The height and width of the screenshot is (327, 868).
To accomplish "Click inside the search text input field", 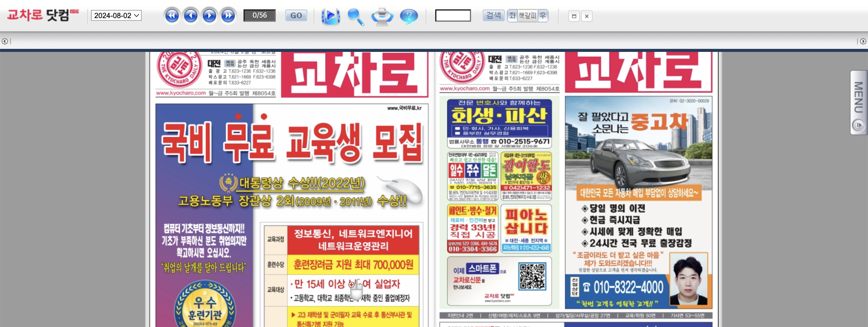I will (x=452, y=15).
